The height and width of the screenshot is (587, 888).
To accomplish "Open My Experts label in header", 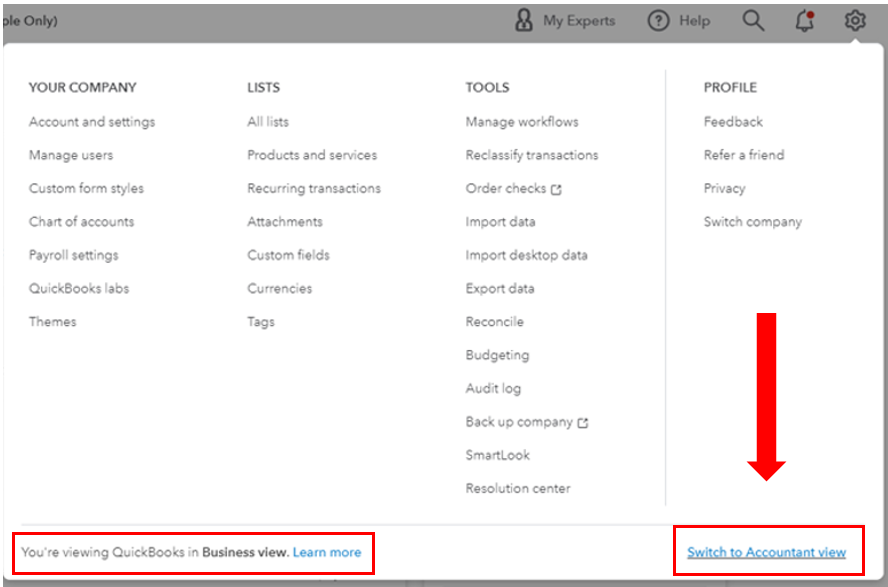I will coord(579,21).
